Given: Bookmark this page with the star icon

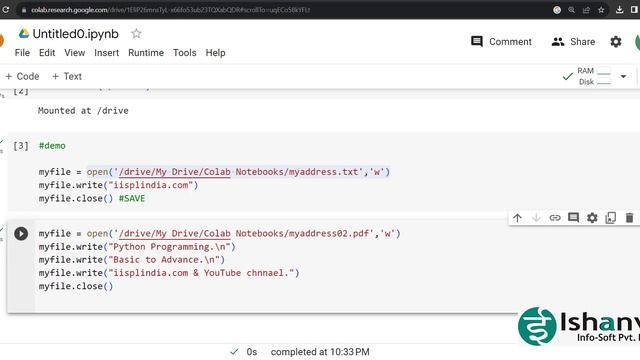Looking at the screenshot, I should click(601, 10).
